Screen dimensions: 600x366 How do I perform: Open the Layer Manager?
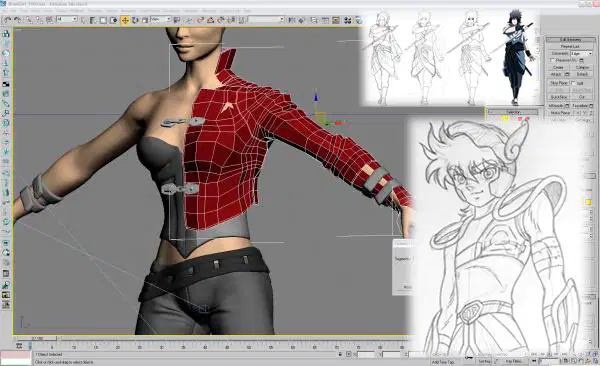coord(314,20)
